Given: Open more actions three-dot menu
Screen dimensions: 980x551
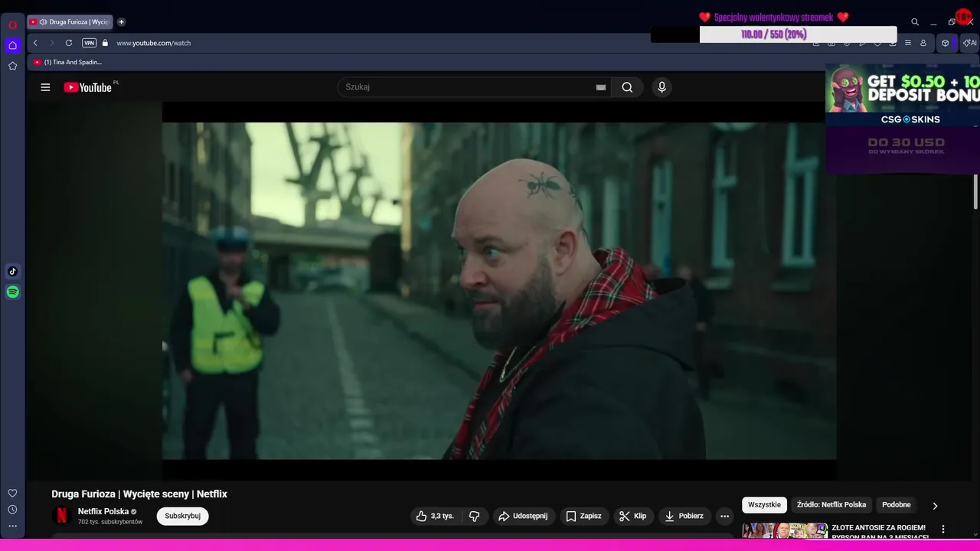Looking at the screenshot, I should click(724, 516).
